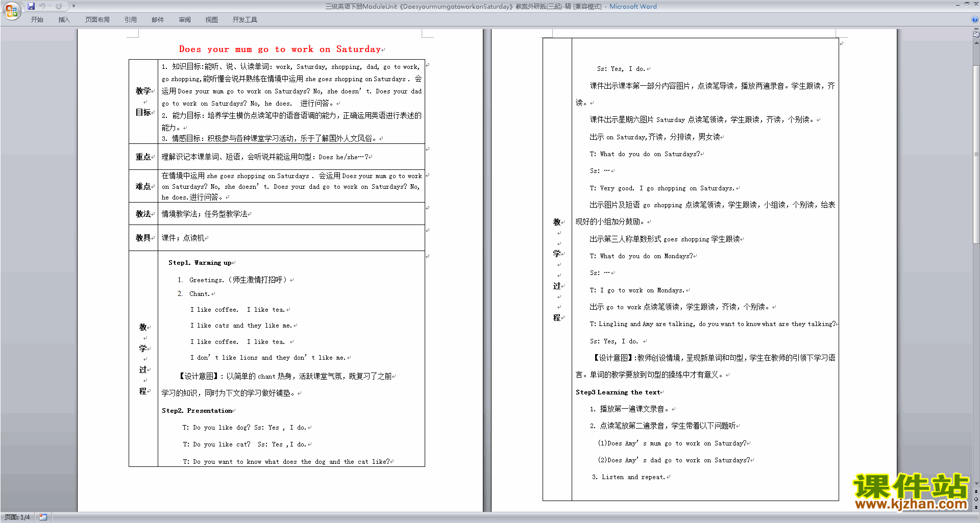Click vertical scrollbar down arrow
The height and width of the screenshot is (523, 980).
pos(976,484)
